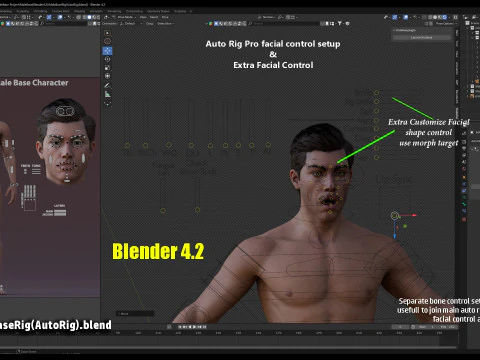Select the active Move tool
480x360 pixels.
107,50
